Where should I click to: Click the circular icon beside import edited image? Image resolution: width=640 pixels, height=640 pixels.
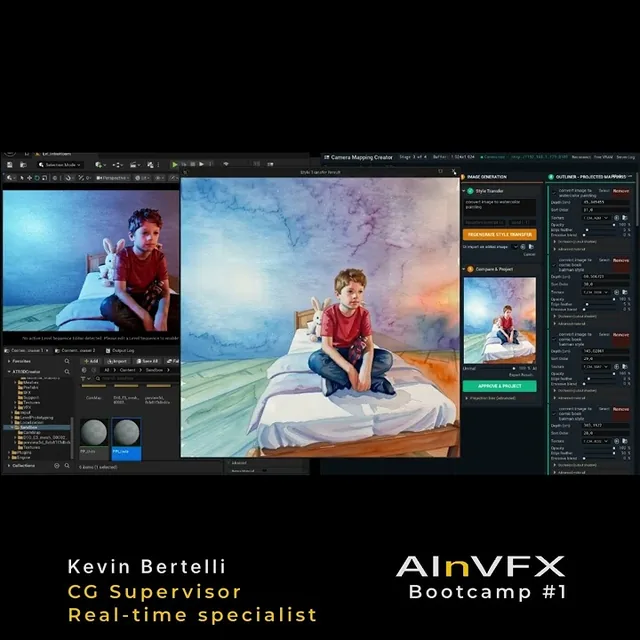[x=523, y=247]
